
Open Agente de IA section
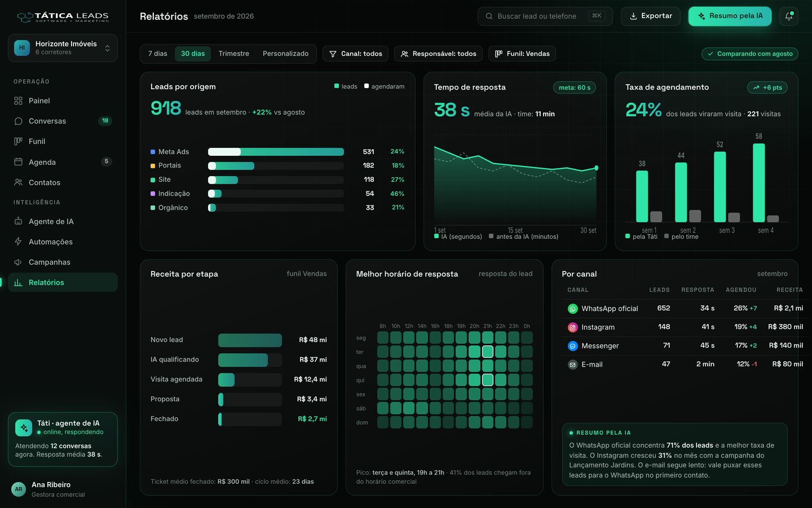pos(63,221)
